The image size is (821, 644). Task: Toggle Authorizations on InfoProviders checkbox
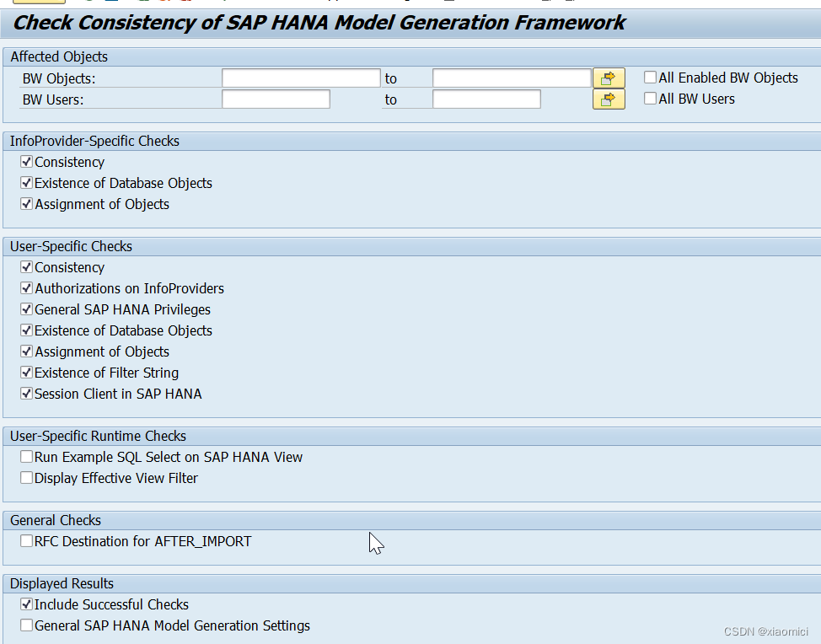point(26,288)
